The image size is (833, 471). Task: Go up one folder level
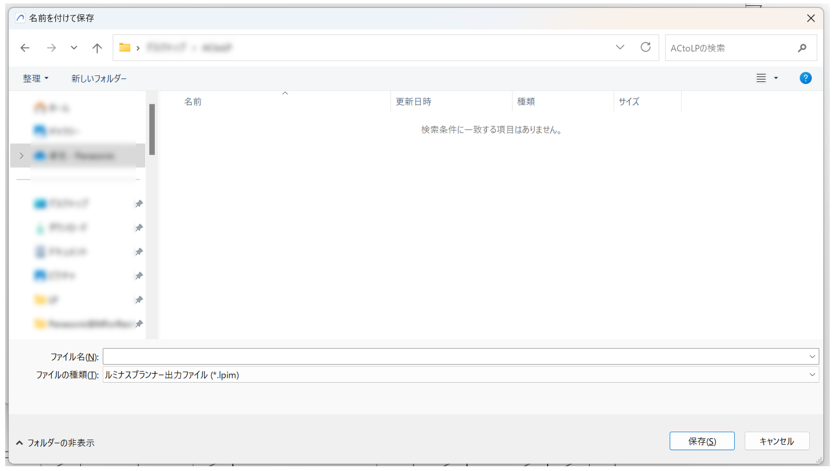(97, 48)
